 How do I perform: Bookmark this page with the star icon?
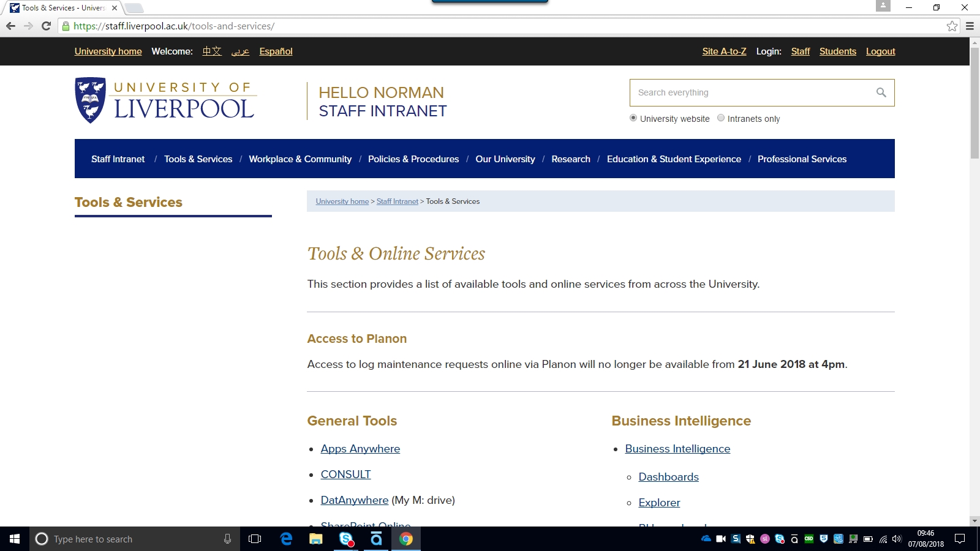[952, 26]
